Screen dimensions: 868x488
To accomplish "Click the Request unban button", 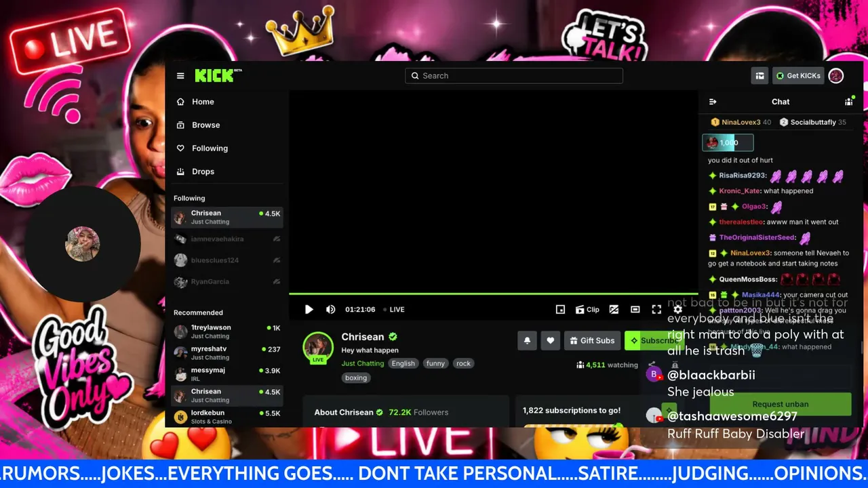I will (781, 404).
